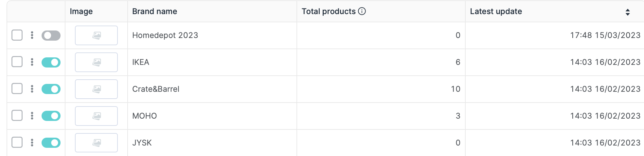Turn off the JYSK brand toggle

tap(51, 143)
